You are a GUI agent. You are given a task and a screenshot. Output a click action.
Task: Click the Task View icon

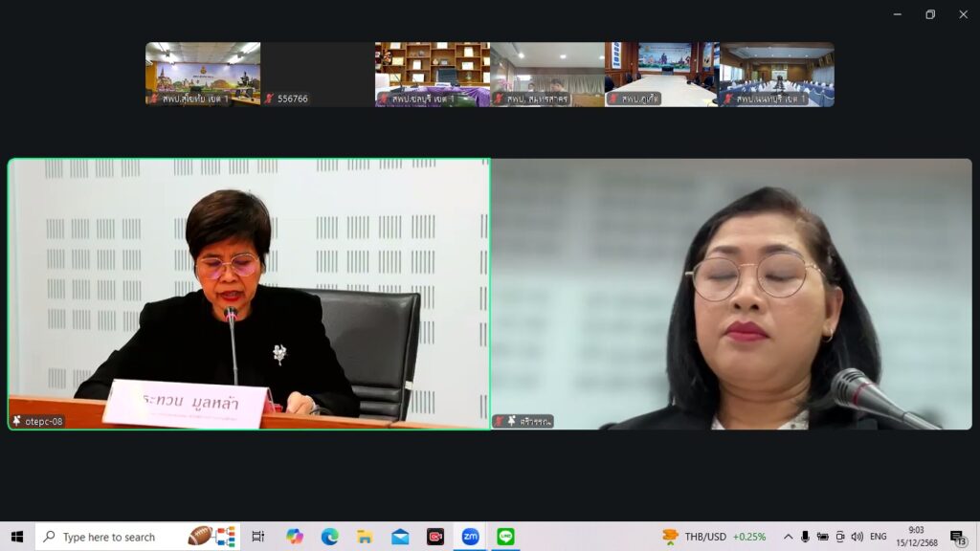point(257,537)
